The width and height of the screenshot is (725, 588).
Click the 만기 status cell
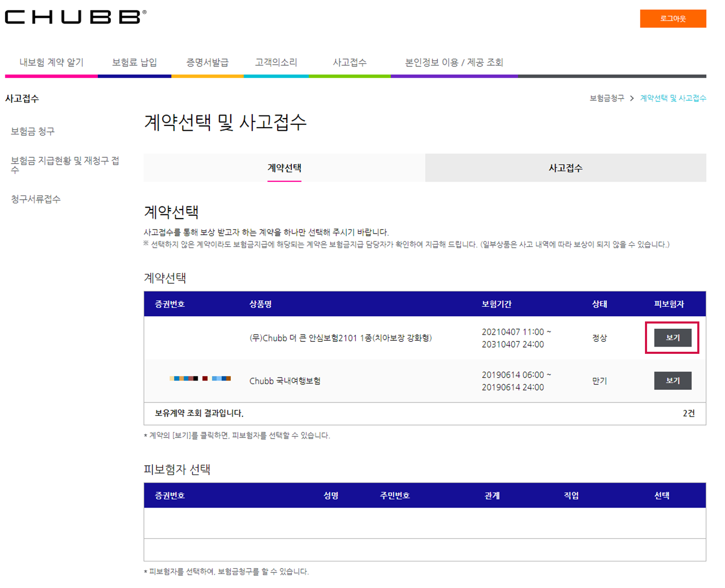tap(599, 381)
